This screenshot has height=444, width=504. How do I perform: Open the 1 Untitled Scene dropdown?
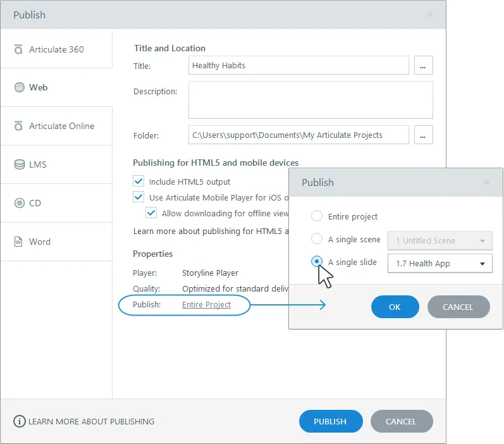pyautogui.click(x=439, y=240)
